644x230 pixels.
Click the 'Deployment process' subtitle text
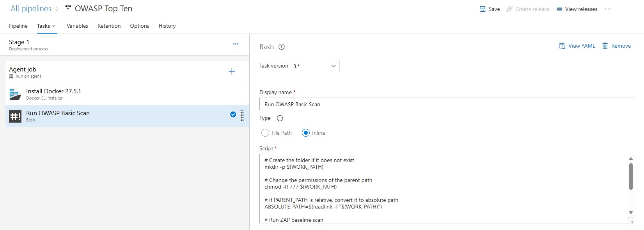click(x=28, y=49)
